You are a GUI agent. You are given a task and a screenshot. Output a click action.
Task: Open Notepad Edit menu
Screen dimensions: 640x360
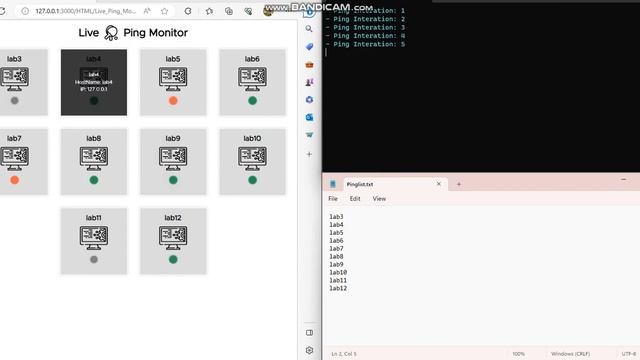coord(355,199)
